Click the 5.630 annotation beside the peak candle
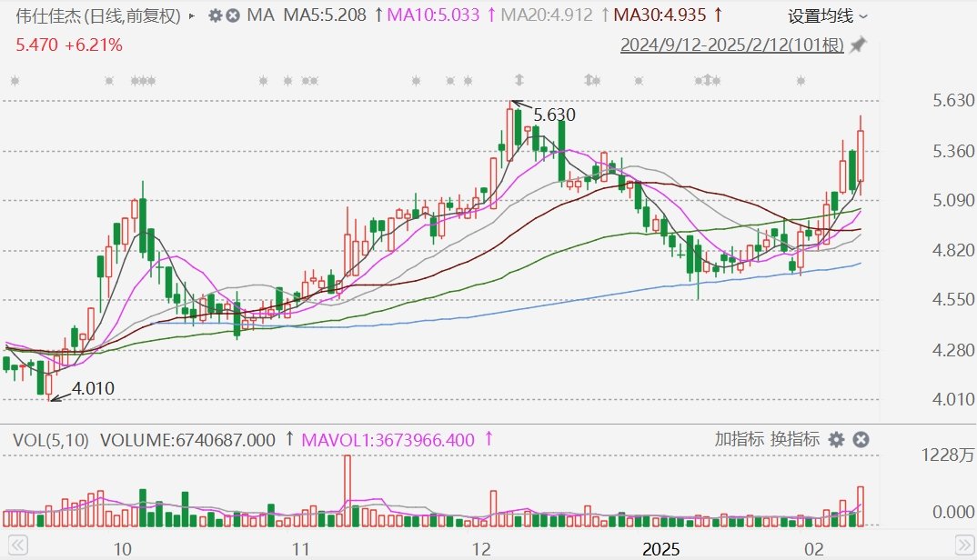Image resolution: width=977 pixels, height=560 pixels. 555,115
